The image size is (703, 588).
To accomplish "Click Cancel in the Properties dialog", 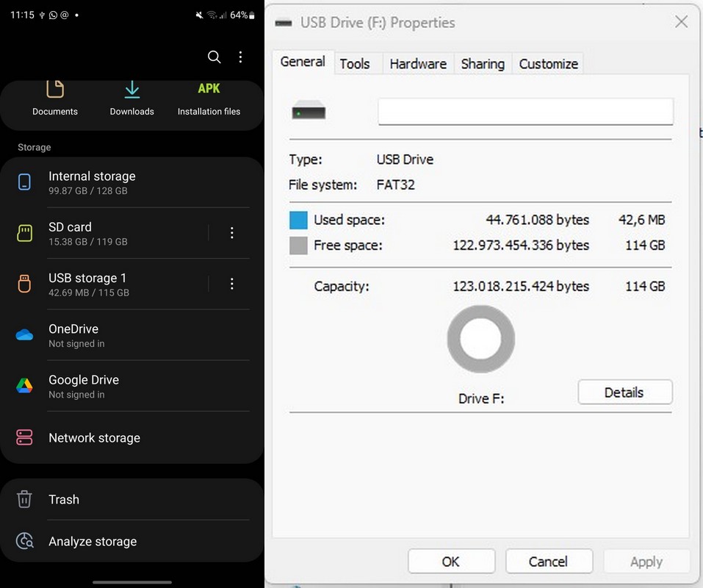I will pyautogui.click(x=549, y=562).
